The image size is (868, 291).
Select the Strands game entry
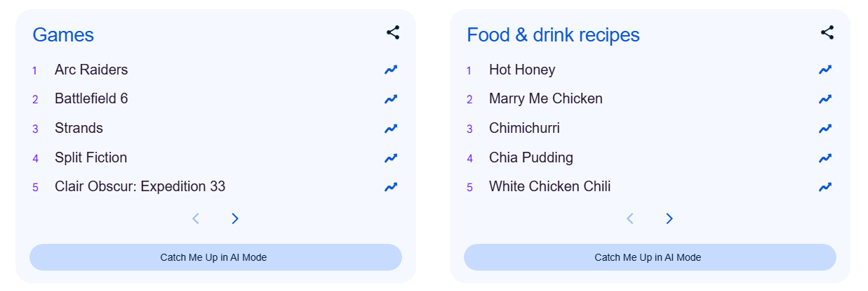click(x=79, y=128)
